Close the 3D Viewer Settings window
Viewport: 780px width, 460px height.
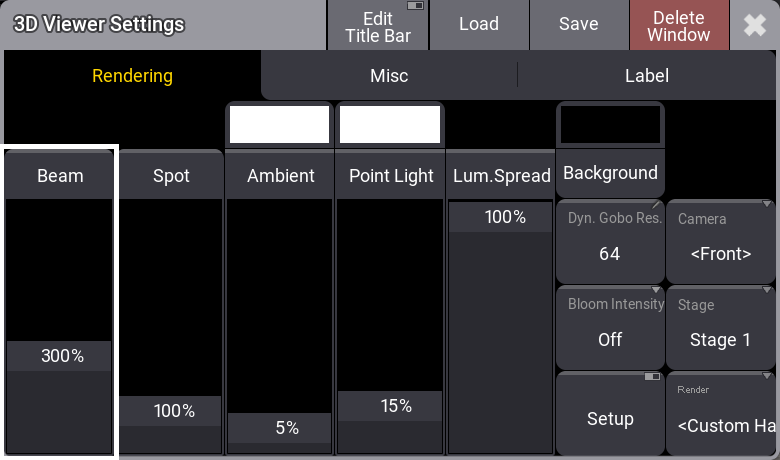(755, 25)
